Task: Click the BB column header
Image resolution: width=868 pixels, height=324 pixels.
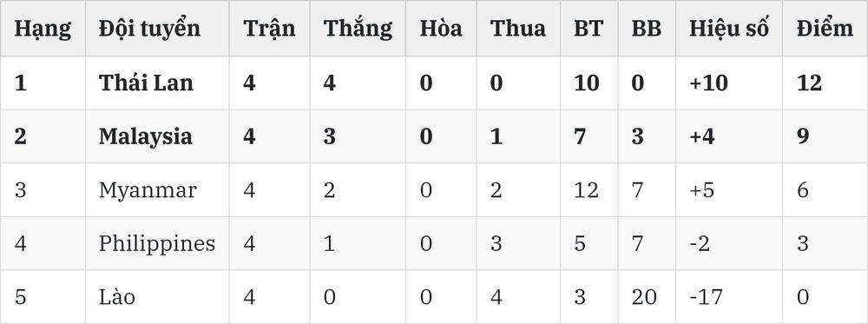Action: coord(646,29)
